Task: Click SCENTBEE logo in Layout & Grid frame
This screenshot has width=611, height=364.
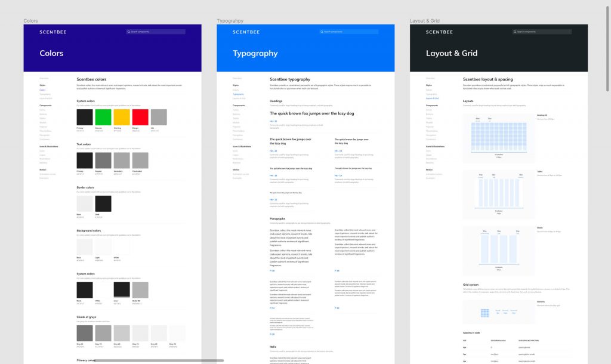Action: (439, 32)
